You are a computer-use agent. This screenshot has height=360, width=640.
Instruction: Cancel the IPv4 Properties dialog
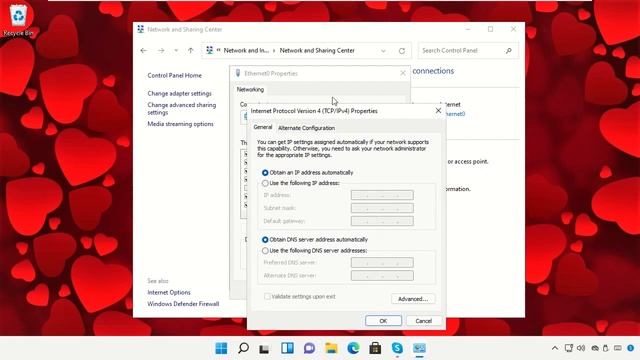(x=424, y=321)
